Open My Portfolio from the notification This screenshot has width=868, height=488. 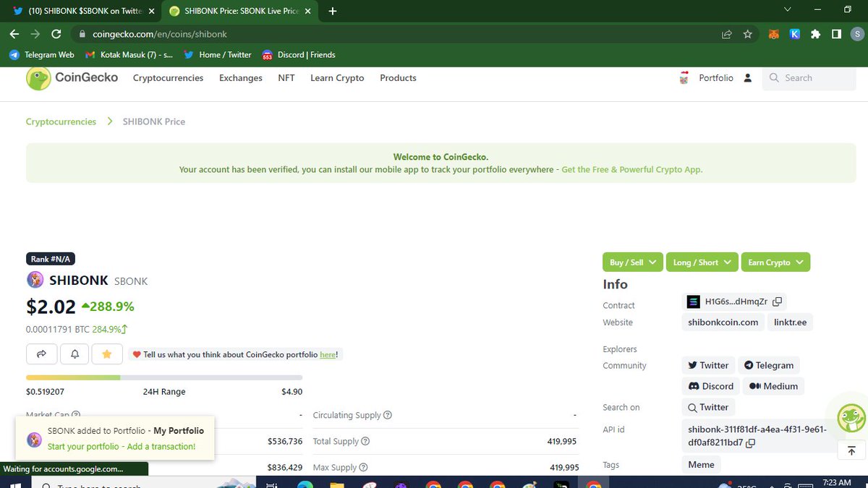tap(179, 431)
